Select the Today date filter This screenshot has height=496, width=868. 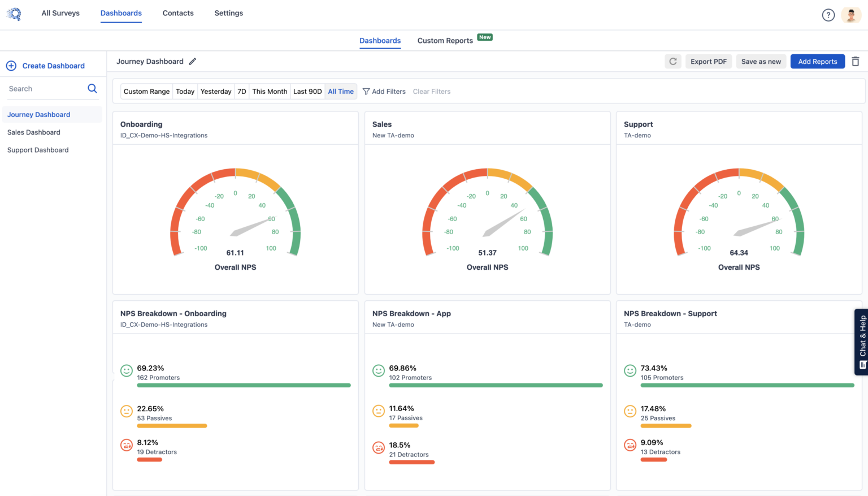pos(185,91)
